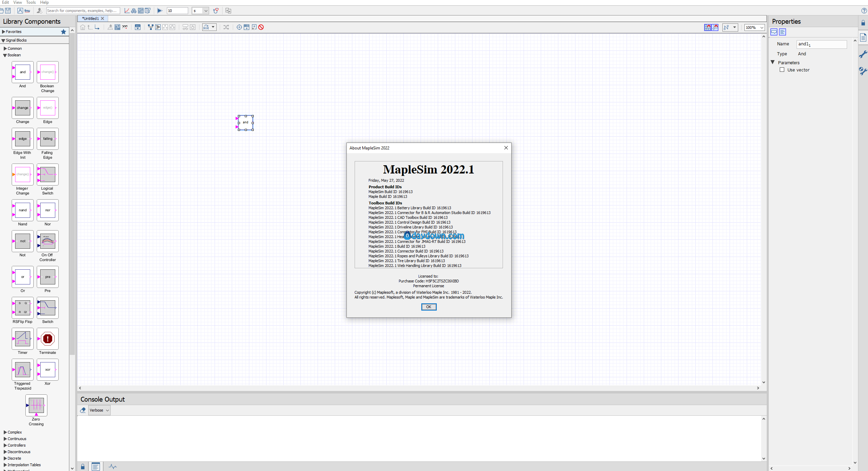This screenshot has height=471, width=868.
Task: Click the component search input field
Action: pyautogui.click(x=83, y=11)
